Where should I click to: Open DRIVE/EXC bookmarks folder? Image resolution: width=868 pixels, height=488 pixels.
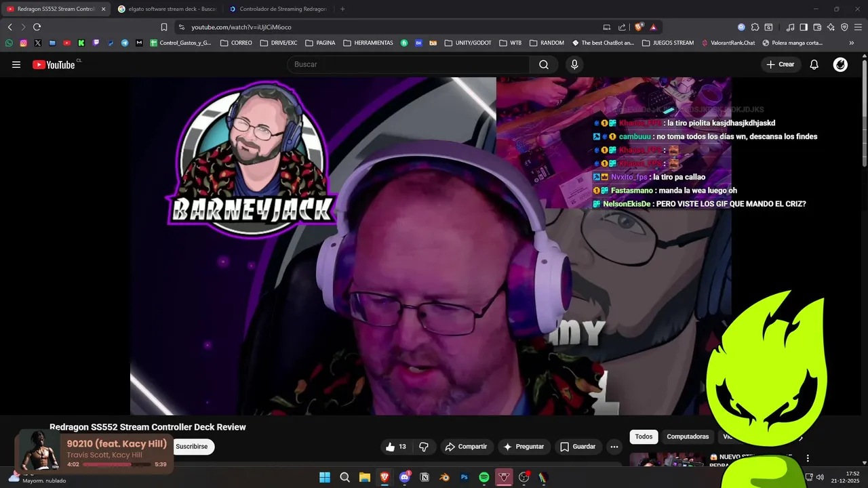pos(279,43)
